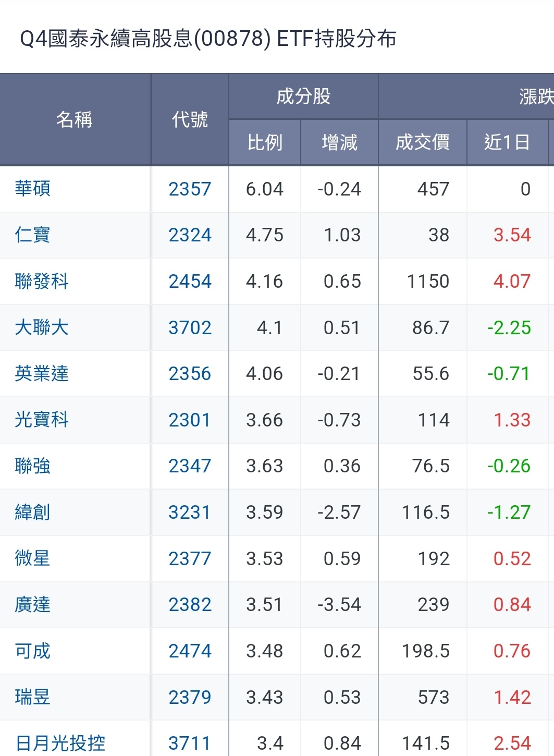Click the 名稱 column header
This screenshot has width=554, height=756.
point(75,119)
